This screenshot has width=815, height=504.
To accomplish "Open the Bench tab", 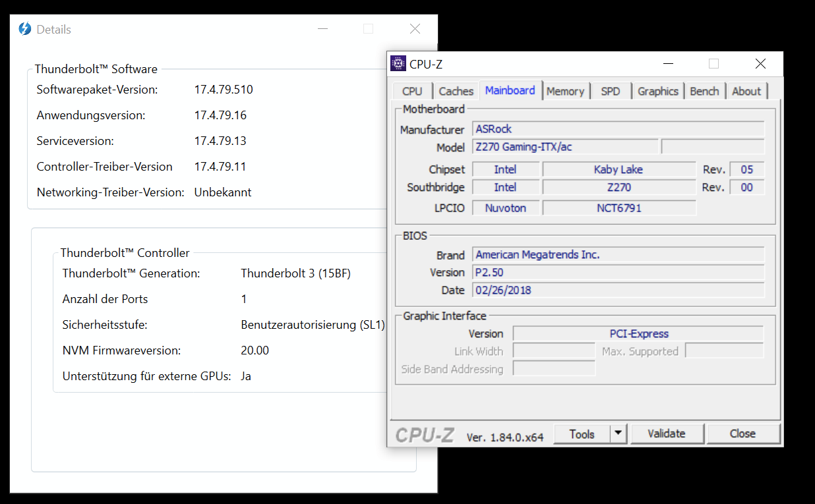I will pyautogui.click(x=704, y=91).
